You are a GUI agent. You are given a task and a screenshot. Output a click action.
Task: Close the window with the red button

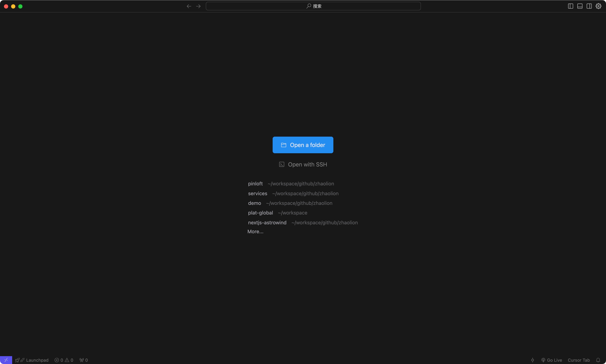(x=6, y=6)
